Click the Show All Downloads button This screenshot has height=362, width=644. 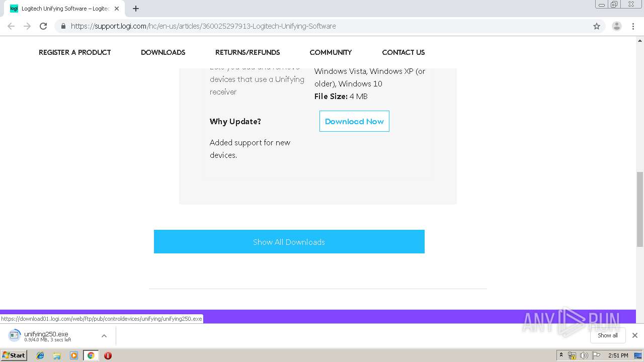coord(289,242)
